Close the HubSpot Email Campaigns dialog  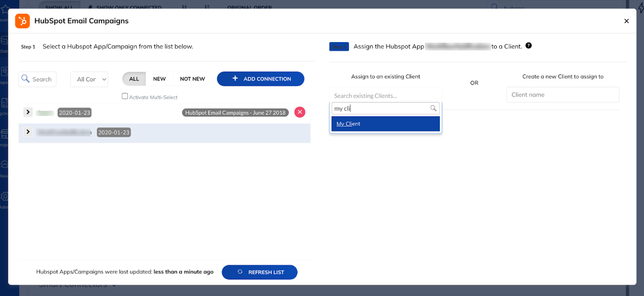coord(626,21)
